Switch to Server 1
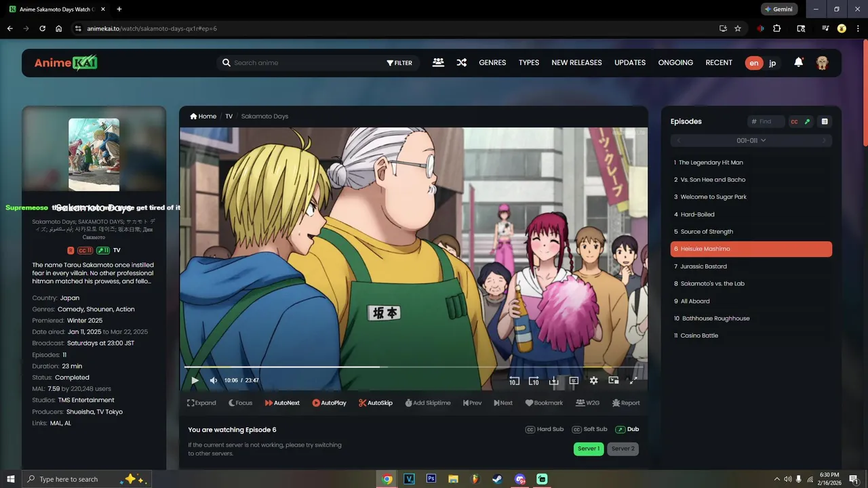The width and height of the screenshot is (868, 488). [589, 449]
